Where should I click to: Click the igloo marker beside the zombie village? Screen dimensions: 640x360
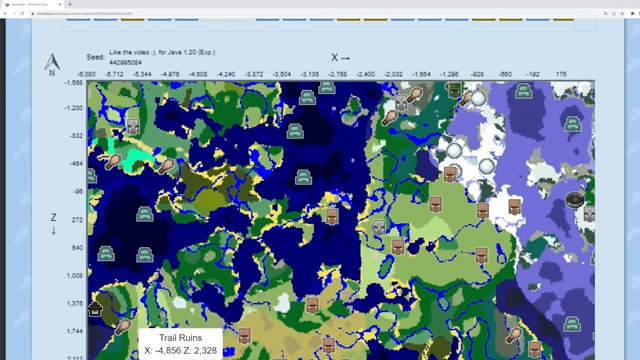point(478,98)
